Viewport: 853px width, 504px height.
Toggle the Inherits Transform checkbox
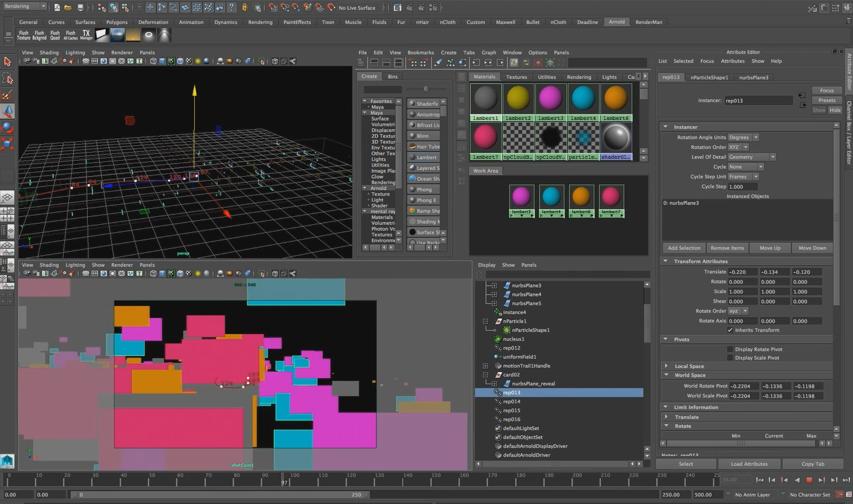pyautogui.click(x=730, y=330)
